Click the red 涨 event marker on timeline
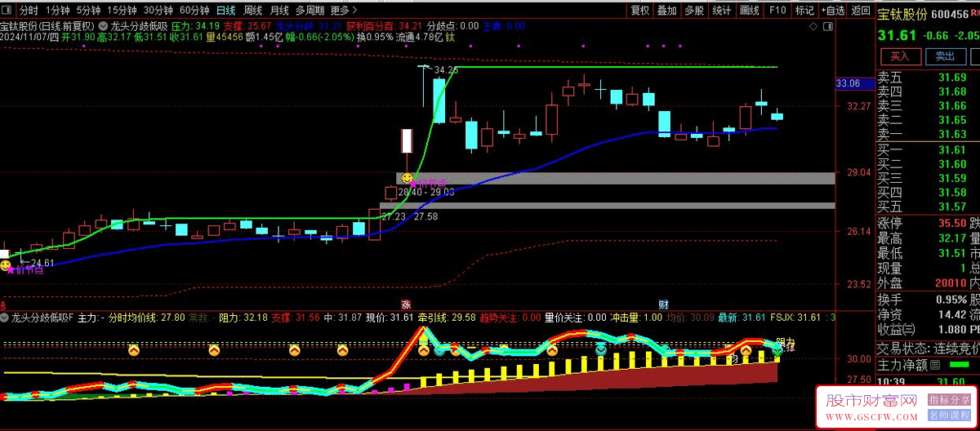 pos(406,304)
